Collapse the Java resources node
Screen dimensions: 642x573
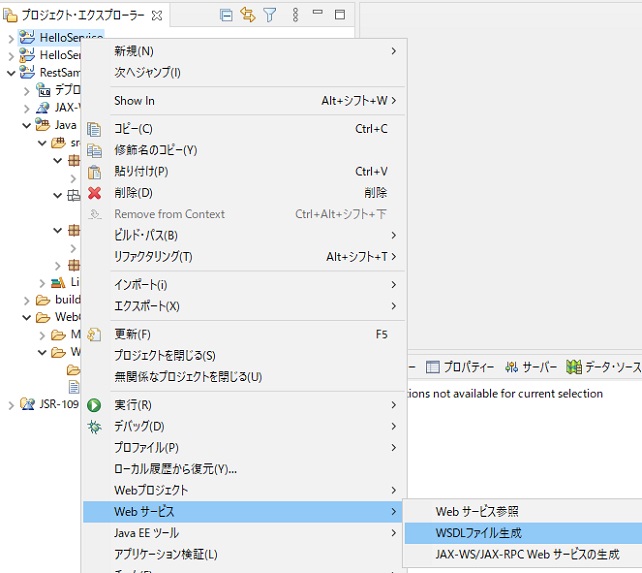tap(27, 125)
